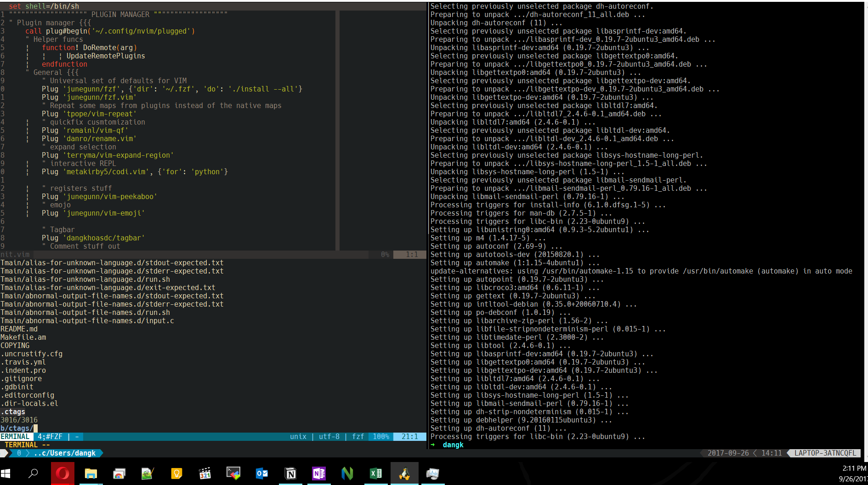Screen dimensions: 868x485
Task: Click the 'Plugin manager {{{' fold marker line
Action: (x=50, y=23)
